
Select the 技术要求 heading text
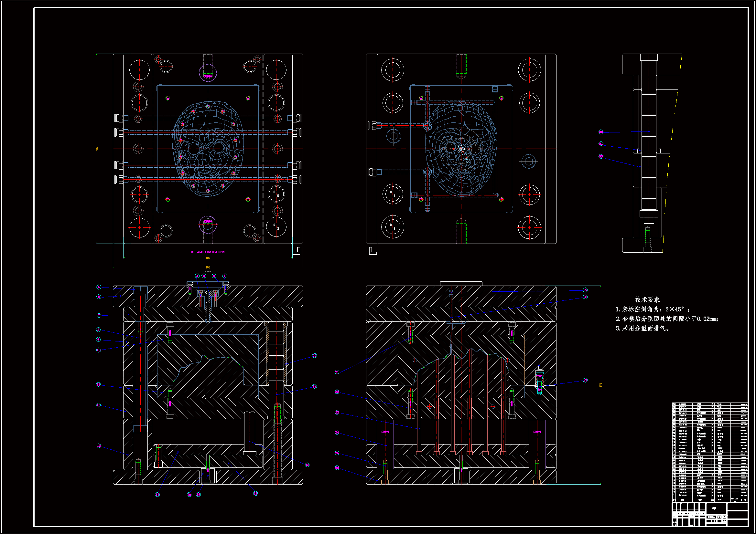point(647,300)
